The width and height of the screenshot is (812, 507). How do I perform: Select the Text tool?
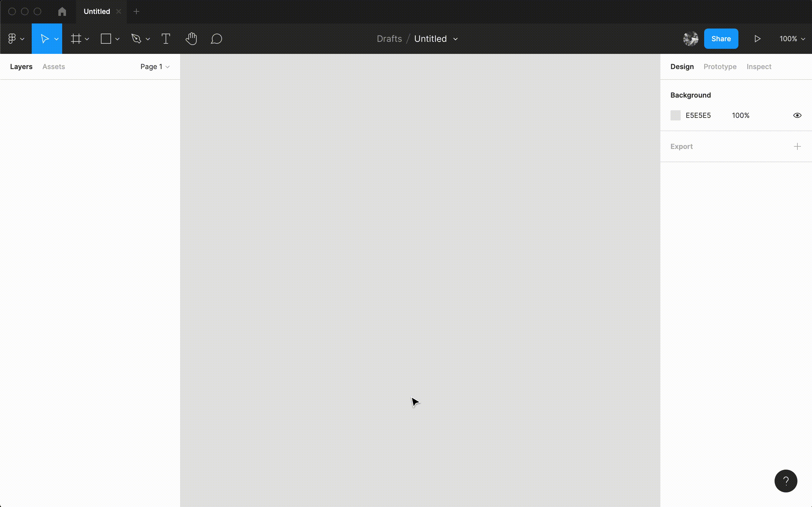click(166, 39)
